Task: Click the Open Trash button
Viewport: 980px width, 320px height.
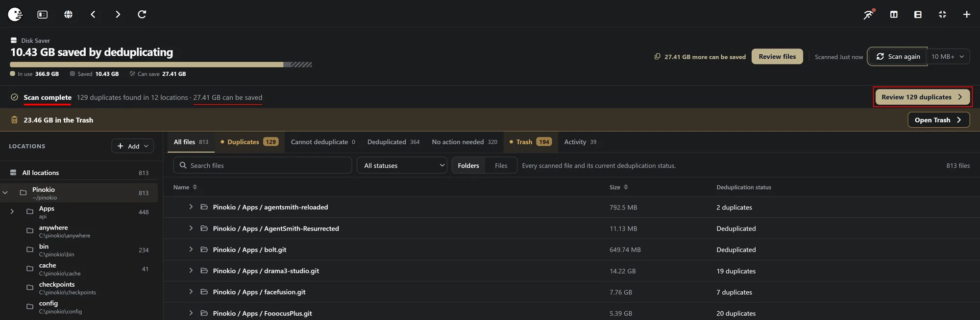Action: pos(938,120)
